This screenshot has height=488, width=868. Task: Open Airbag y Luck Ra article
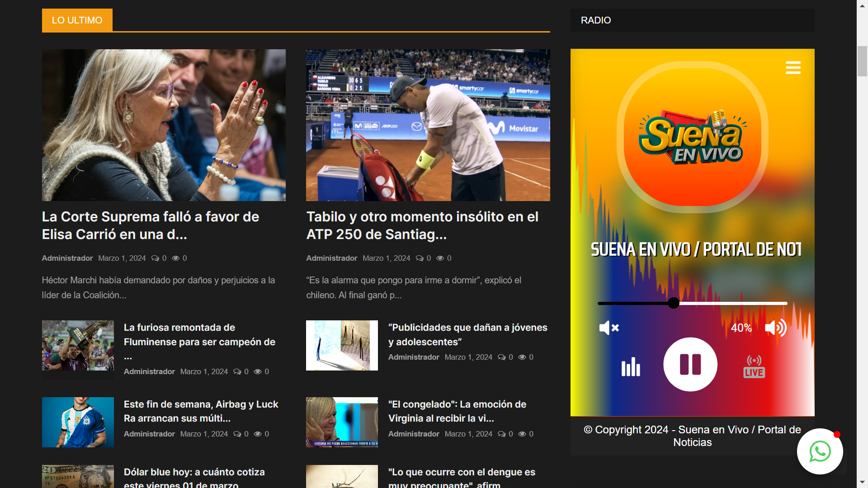click(201, 411)
